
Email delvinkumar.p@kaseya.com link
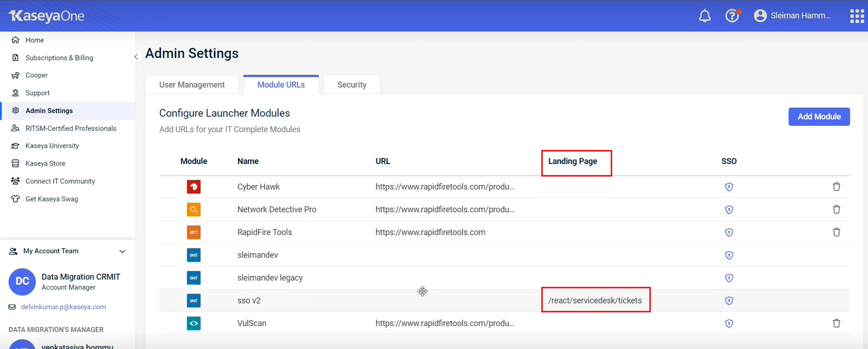pyautogui.click(x=63, y=307)
